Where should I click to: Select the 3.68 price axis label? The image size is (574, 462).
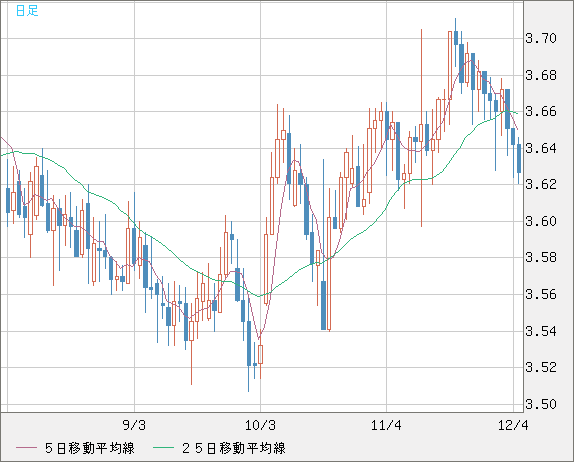point(541,75)
